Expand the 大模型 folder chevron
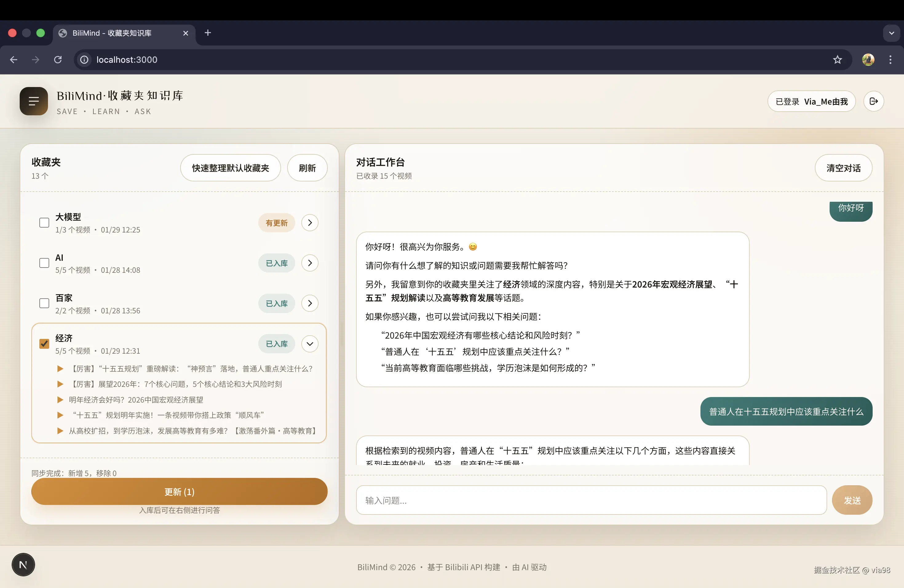This screenshot has height=588, width=904. coord(310,223)
